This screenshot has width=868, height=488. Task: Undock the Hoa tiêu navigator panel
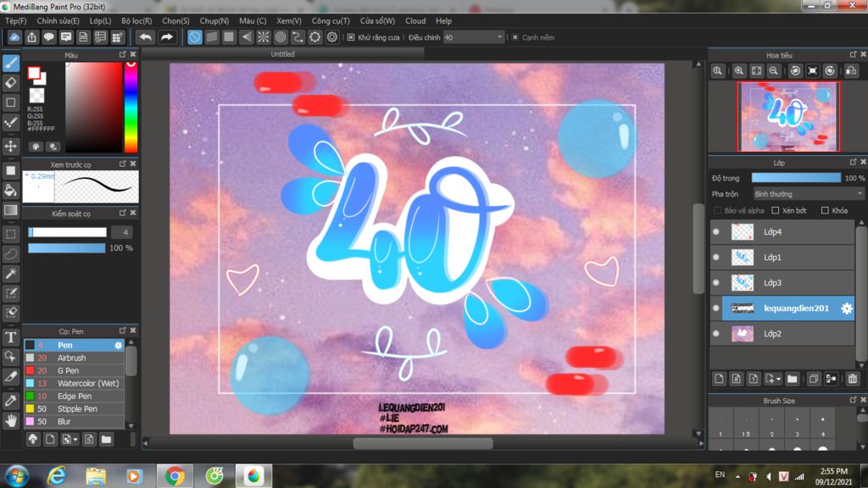[x=853, y=54]
